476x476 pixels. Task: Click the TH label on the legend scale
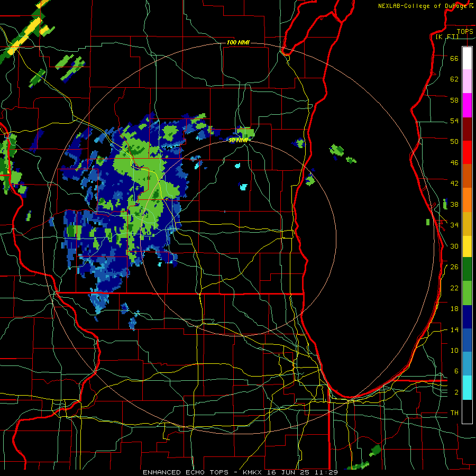[454, 413]
